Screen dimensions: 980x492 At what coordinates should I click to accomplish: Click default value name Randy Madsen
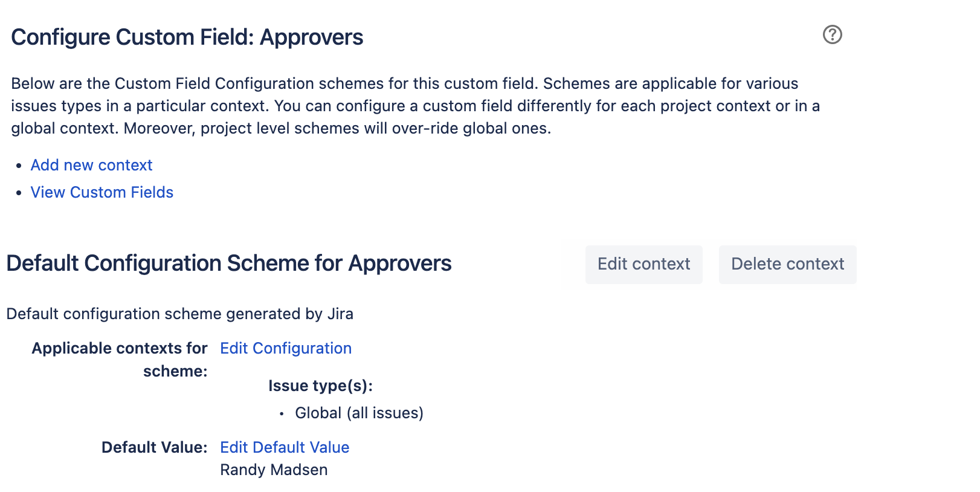tap(274, 470)
